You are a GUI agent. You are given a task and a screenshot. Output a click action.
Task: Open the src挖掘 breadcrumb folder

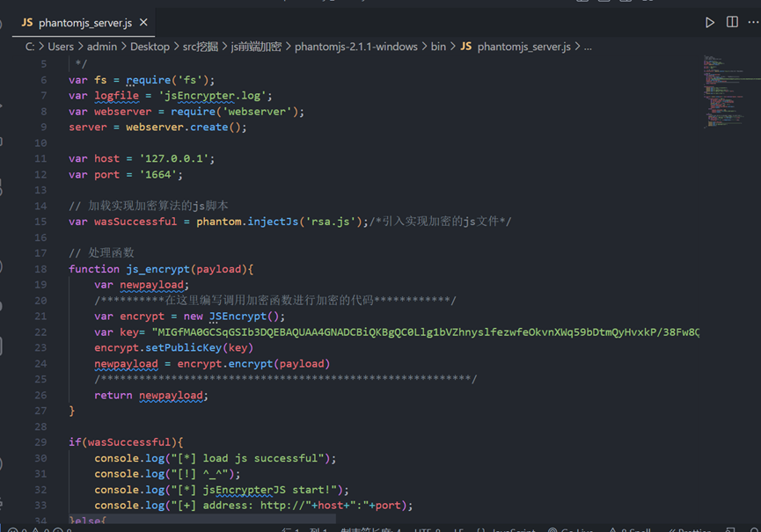coord(200,47)
